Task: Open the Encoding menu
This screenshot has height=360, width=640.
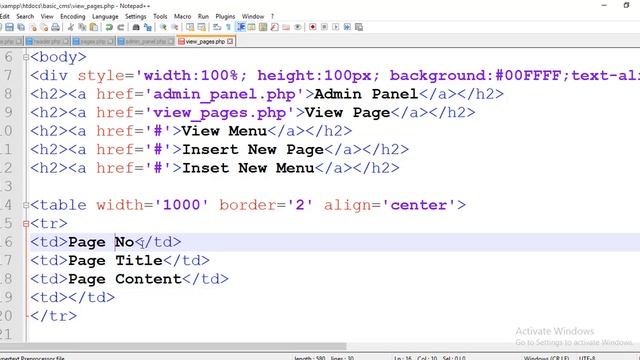Action: (73, 16)
